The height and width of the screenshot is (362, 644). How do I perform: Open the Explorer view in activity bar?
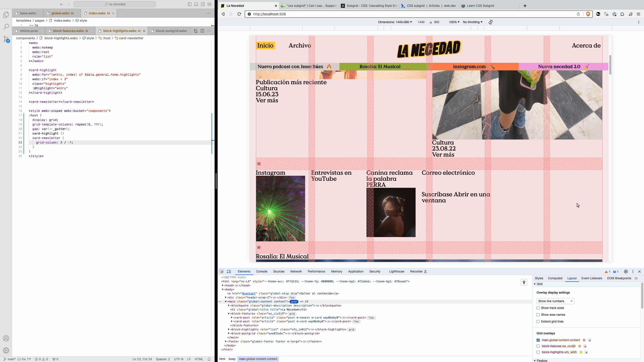(6, 15)
